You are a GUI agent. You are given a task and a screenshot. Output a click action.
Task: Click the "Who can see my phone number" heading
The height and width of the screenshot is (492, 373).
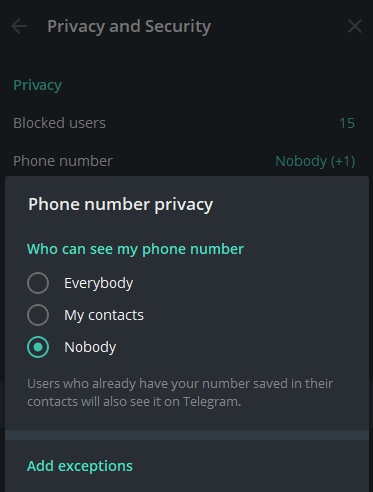[135, 249]
